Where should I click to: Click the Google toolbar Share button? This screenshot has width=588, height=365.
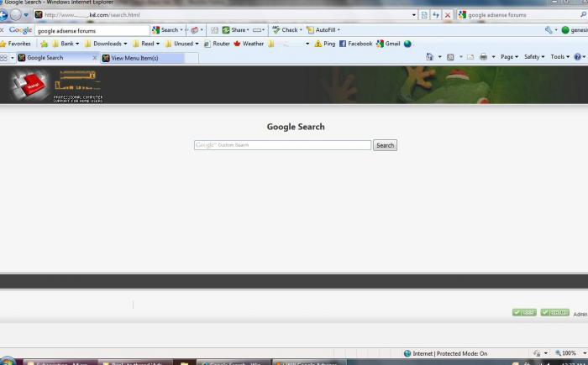[235, 30]
